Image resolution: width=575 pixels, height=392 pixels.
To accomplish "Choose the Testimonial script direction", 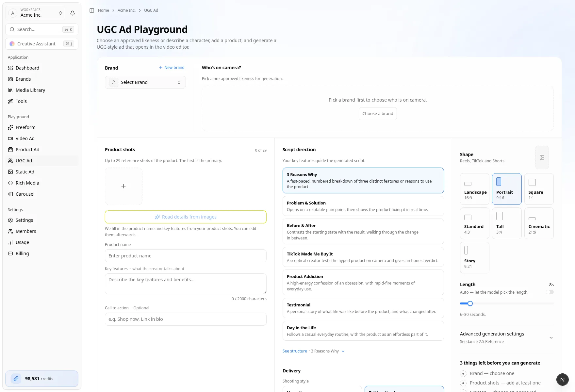I will pyautogui.click(x=363, y=308).
